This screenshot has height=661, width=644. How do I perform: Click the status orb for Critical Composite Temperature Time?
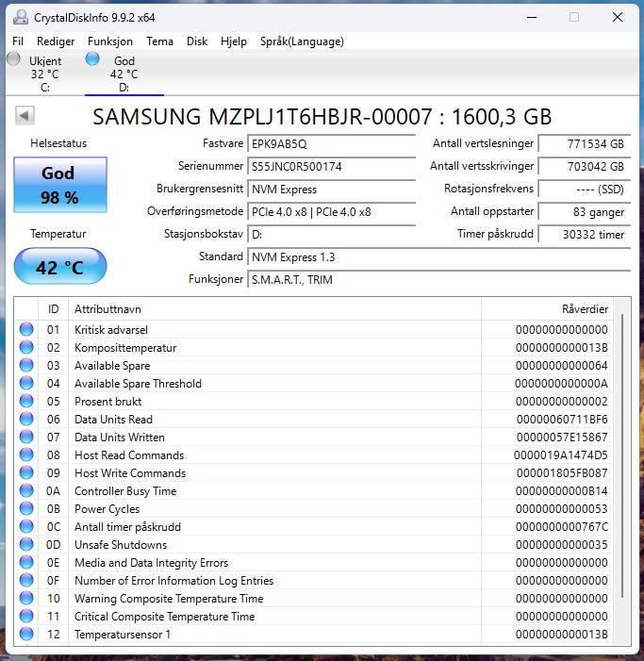pyautogui.click(x=26, y=616)
